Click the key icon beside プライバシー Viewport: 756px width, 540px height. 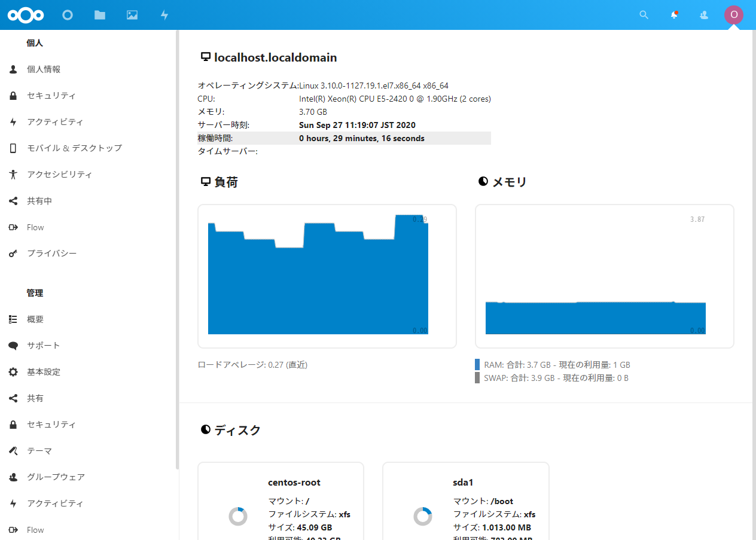13,254
